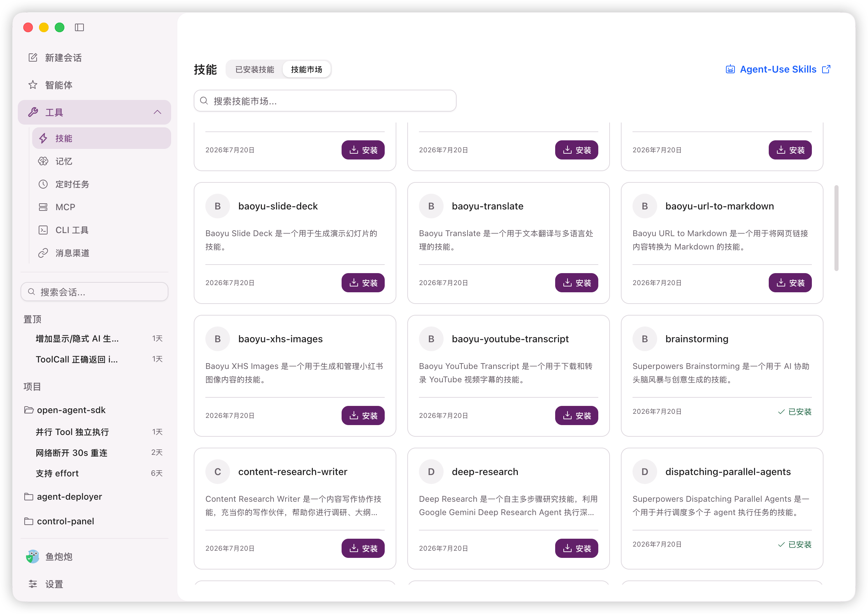
Task: Toggle the sidebar panel icon
Action: coord(79,27)
